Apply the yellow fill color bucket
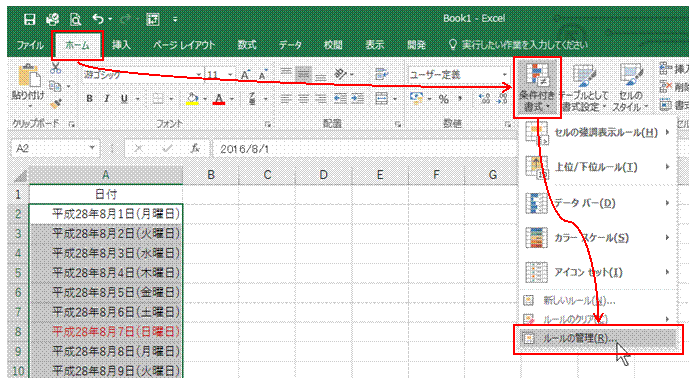Screen dimensions: 698x385 tap(192, 99)
